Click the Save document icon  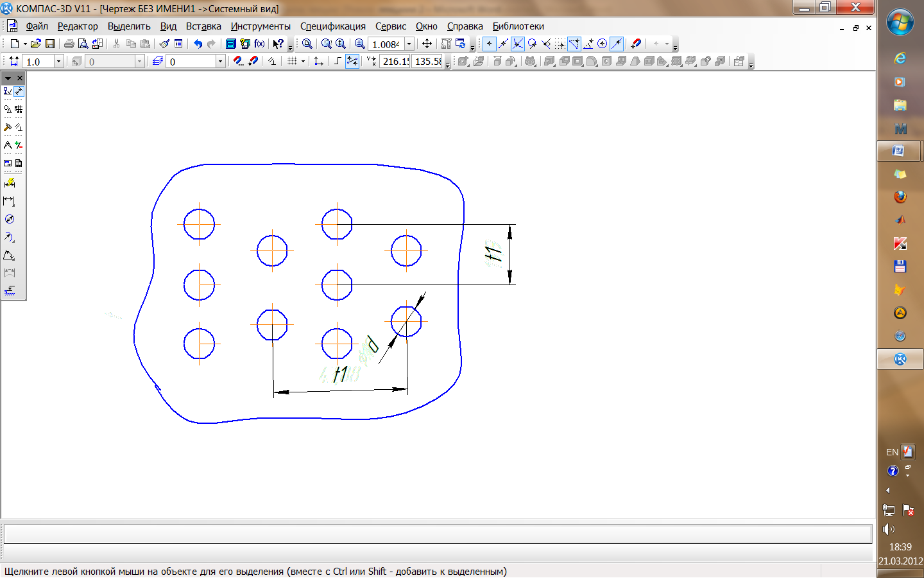click(x=50, y=44)
